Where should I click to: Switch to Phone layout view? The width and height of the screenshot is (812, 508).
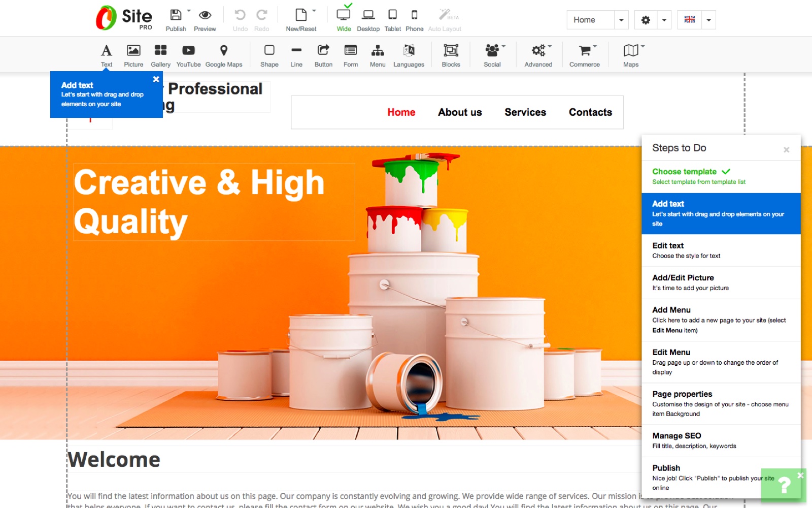click(x=414, y=15)
